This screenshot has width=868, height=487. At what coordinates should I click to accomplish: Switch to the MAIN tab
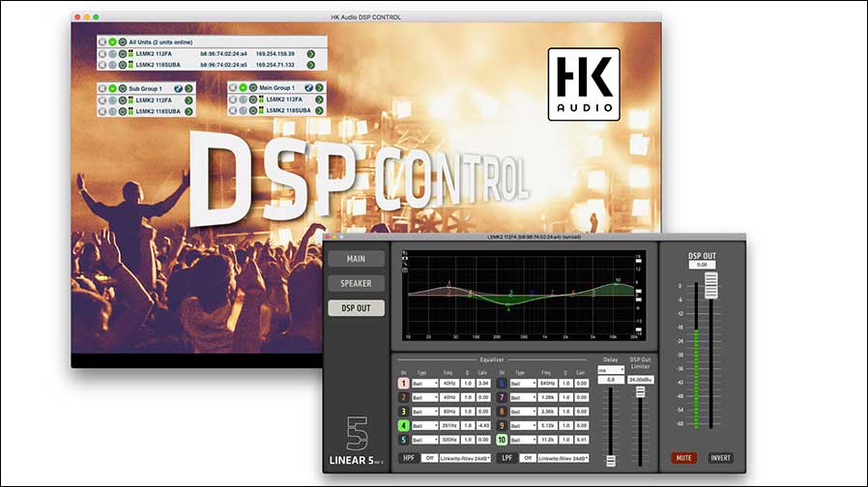(356, 258)
